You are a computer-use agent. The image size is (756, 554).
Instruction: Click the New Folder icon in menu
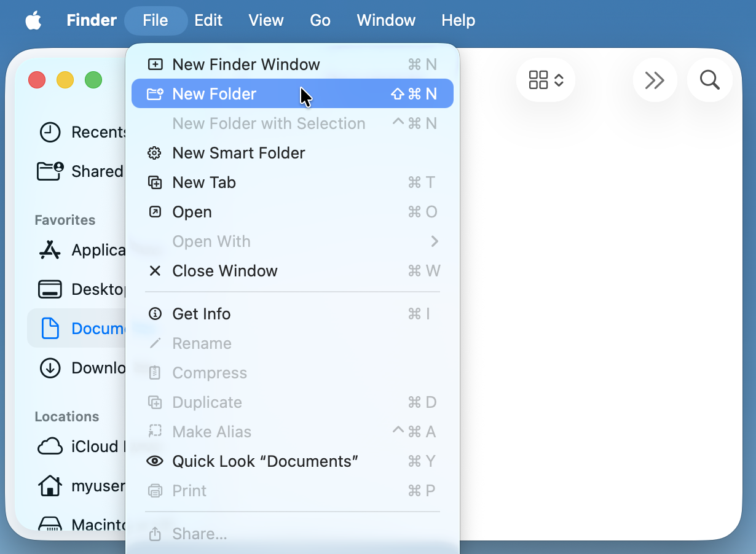point(156,94)
